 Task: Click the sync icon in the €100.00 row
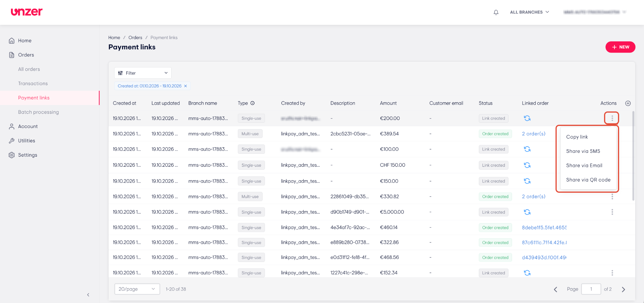click(x=527, y=149)
